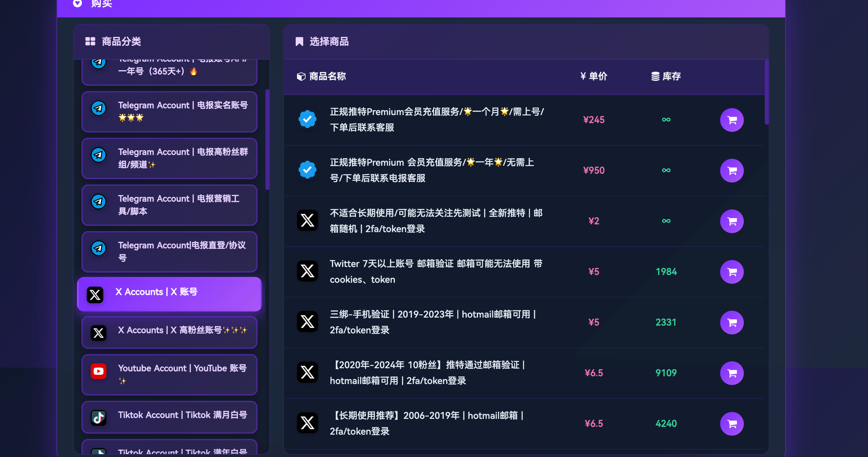Click cart icon for ¥950 yearly Premium
The width and height of the screenshot is (868, 457).
pos(732,171)
